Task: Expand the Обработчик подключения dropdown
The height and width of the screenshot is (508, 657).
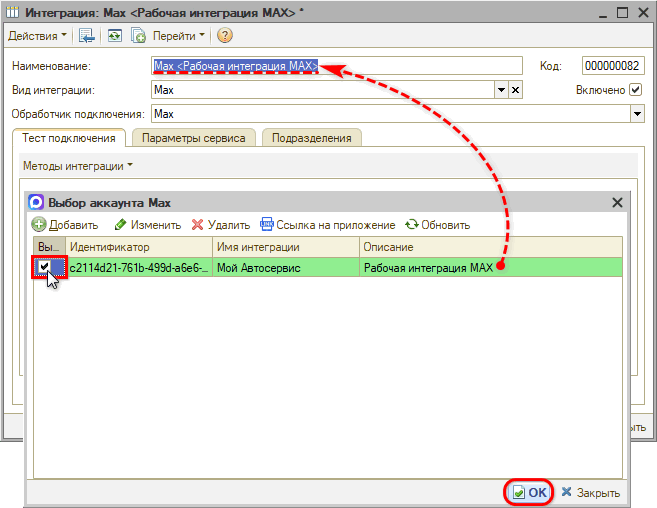Action: coord(636,114)
